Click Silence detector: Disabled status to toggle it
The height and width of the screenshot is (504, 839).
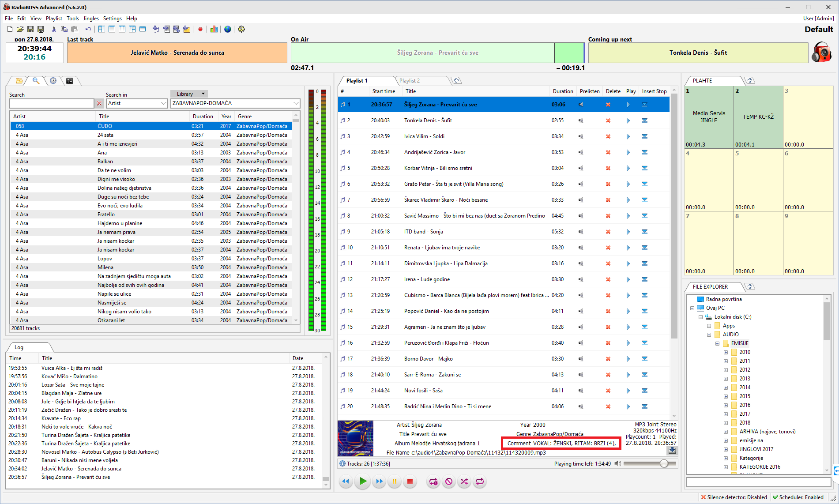click(734, 497)
